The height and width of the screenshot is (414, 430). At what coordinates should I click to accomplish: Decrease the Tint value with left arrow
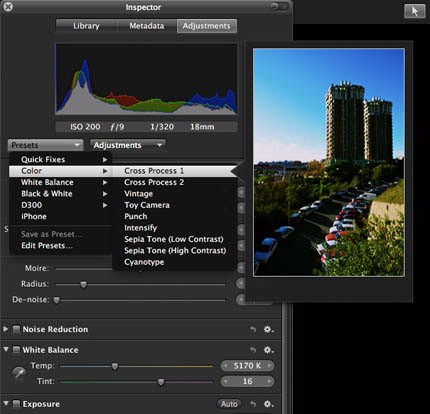226,381
